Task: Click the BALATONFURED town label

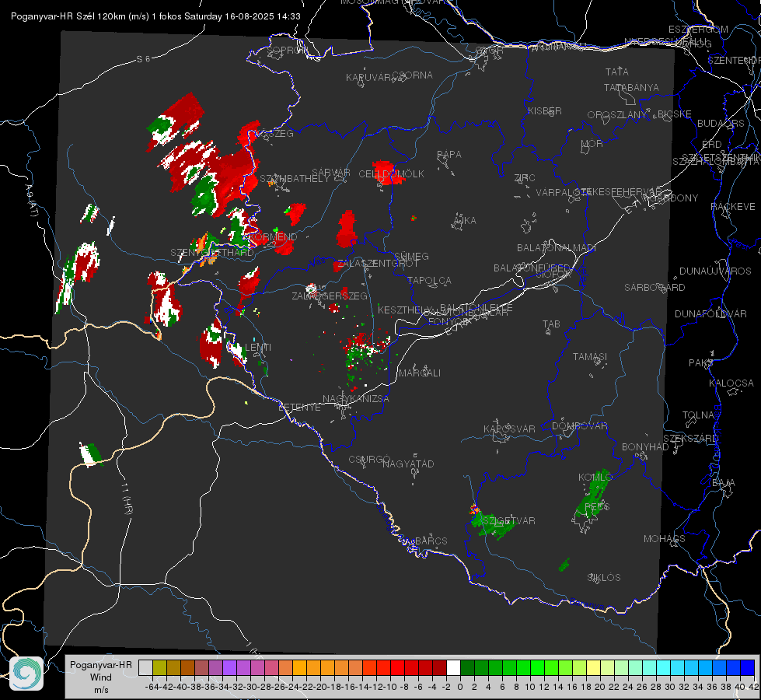Action: pos(532,268)
